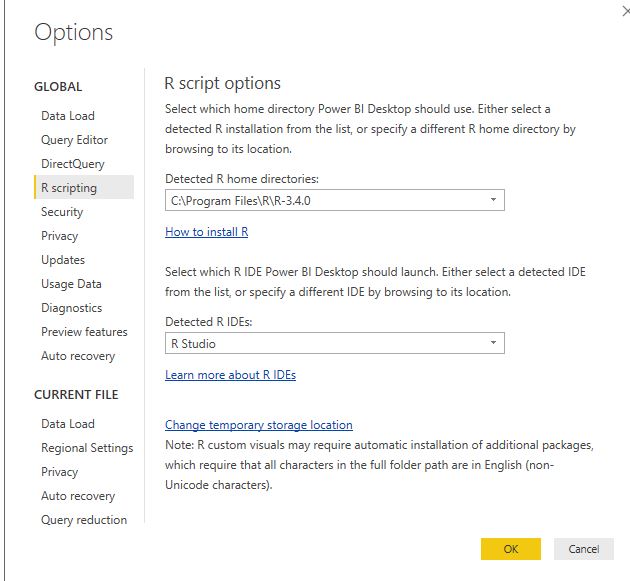The image size is (630, 581).
Task: Click the Detected R IDEs label
Action: point(209,322)
